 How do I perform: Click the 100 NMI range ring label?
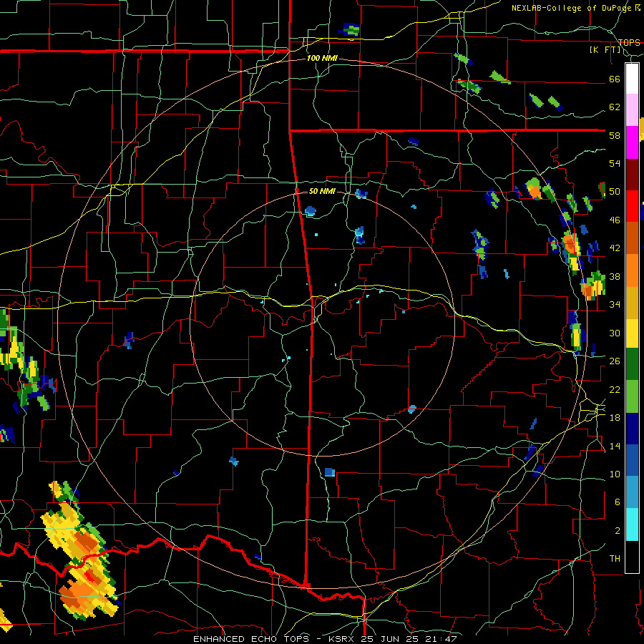[322, 58]
